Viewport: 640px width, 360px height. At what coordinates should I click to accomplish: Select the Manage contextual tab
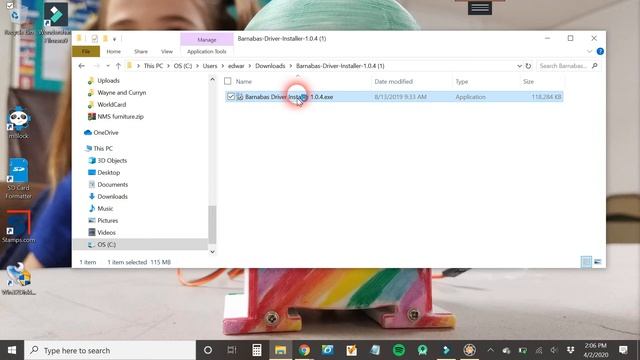pos(207,40)
